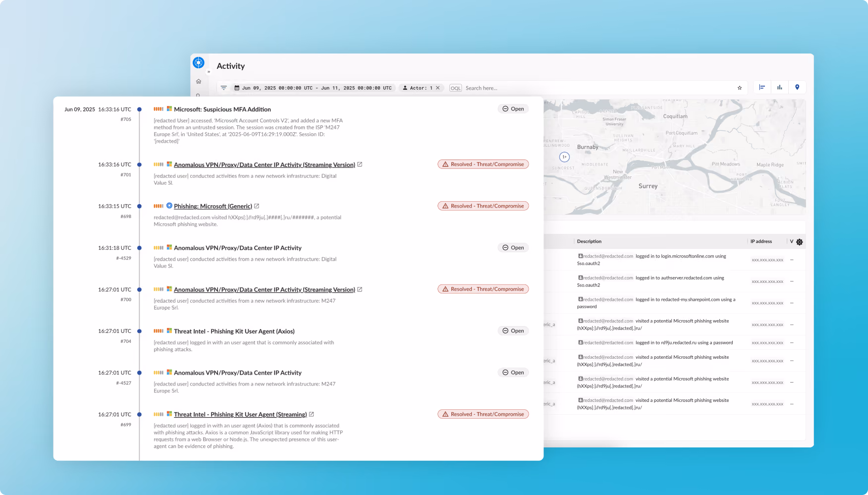Click the #698 alert ID
Viewport: 868px width, 495px height.
(x=126, y=217)
